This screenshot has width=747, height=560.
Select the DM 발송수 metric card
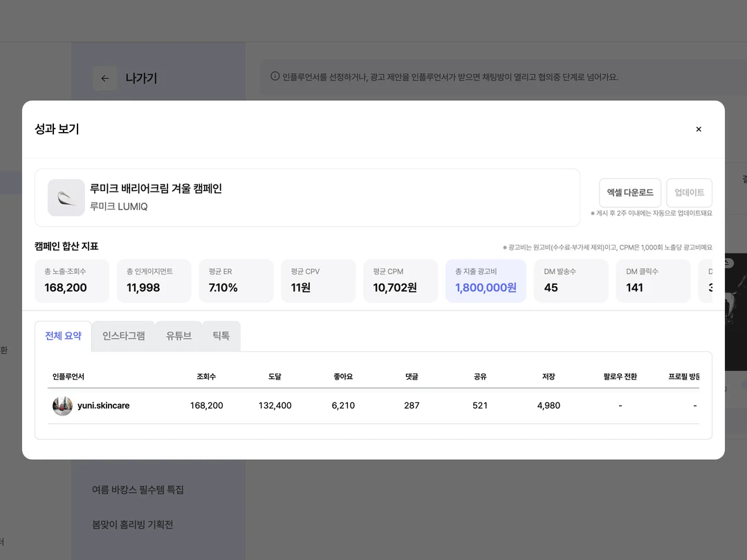click(571, 281)
